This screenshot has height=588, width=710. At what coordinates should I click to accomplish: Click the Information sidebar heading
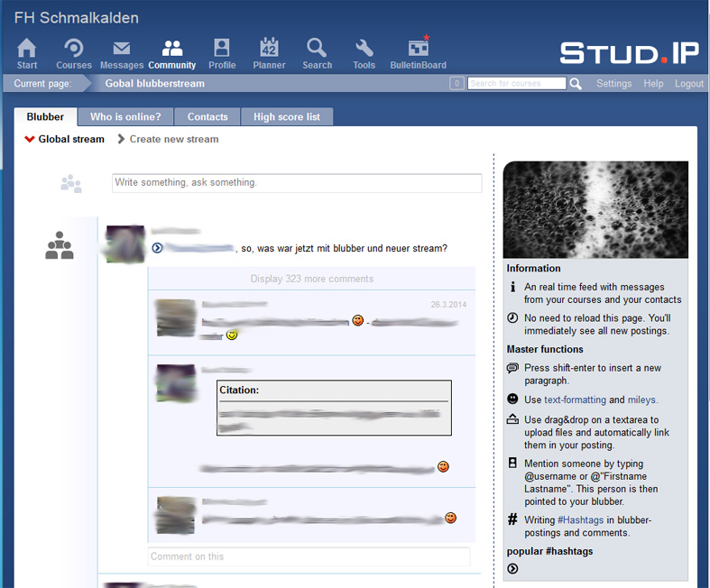coord(533,268)
